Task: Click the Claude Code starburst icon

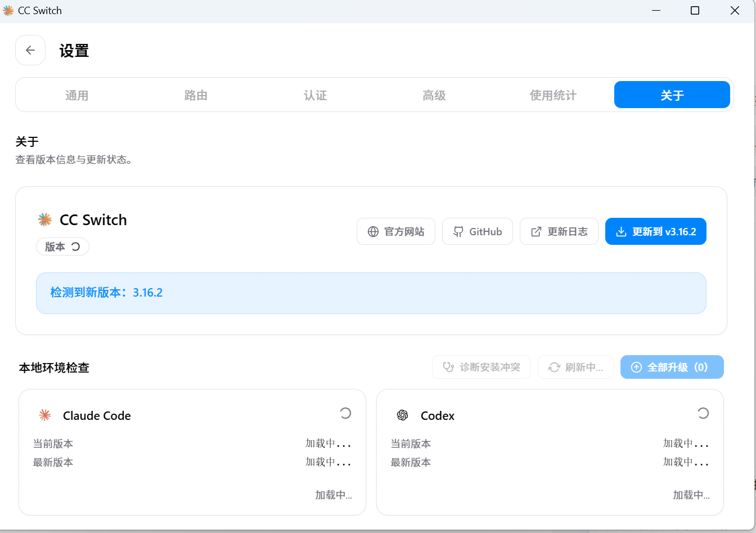Action: (x=45, y=415)
